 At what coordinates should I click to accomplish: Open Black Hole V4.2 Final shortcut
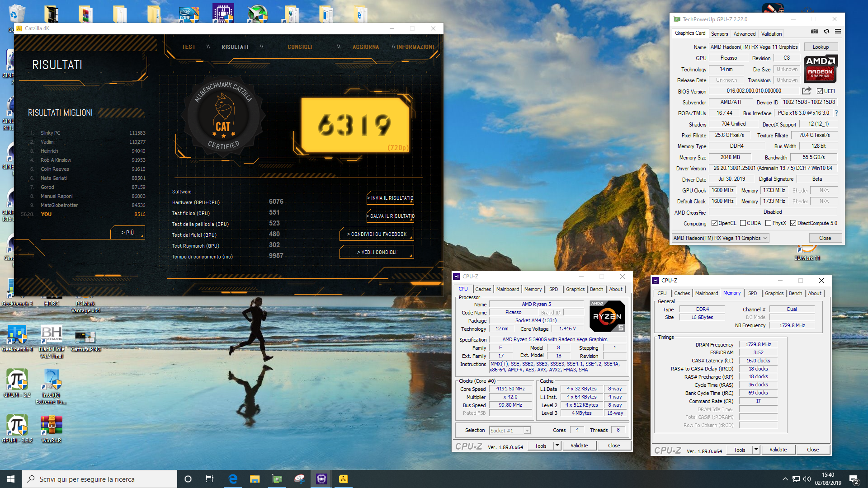pyautogui.click(x=52, y=342)
